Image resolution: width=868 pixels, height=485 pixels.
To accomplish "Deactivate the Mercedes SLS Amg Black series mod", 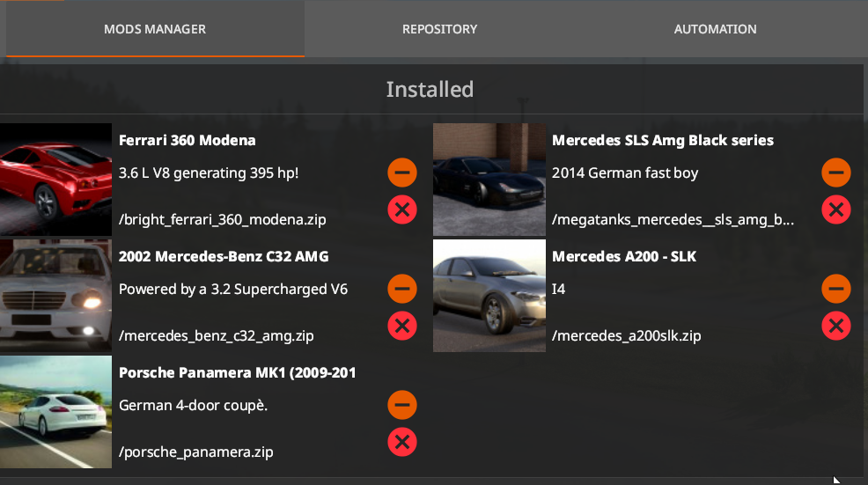I will [836, 173].
